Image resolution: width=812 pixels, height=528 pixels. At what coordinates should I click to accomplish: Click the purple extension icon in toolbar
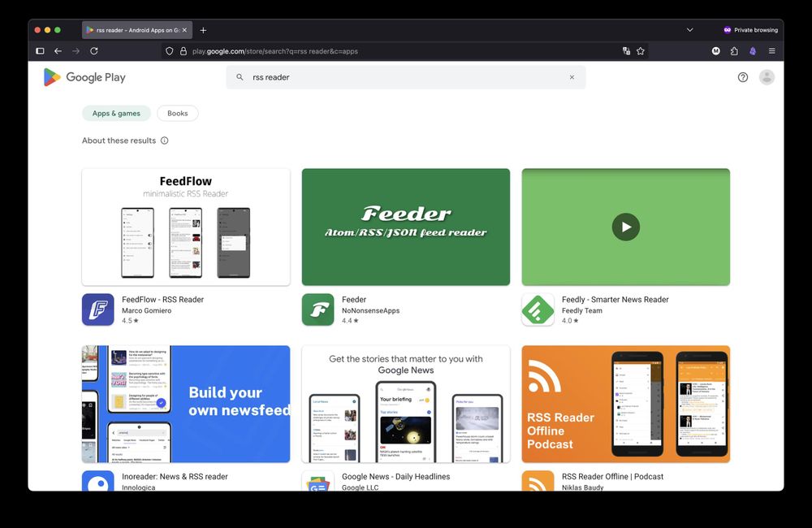(x=753, y=51)
